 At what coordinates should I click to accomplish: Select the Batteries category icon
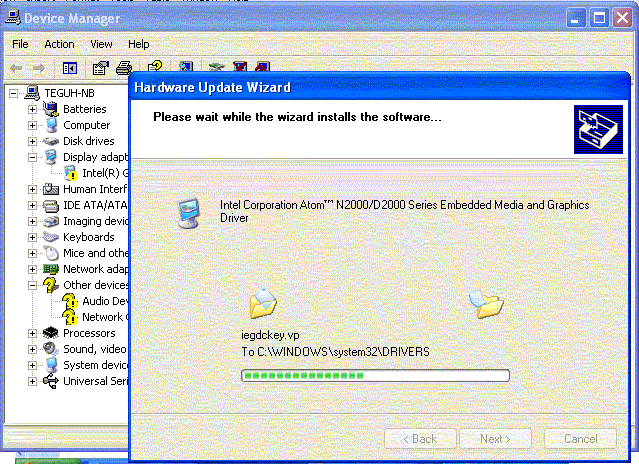(x=51, y=109)
